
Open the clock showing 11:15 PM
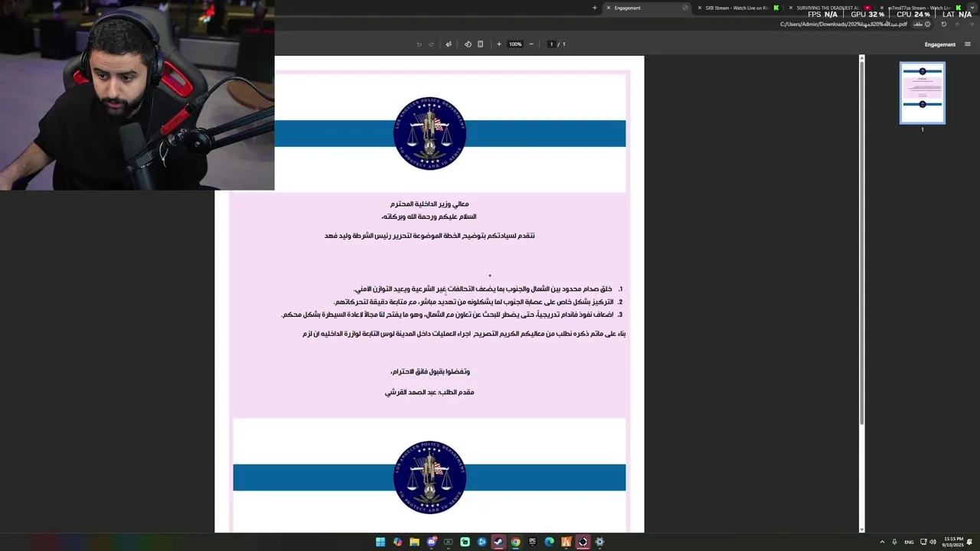[x=954, y=542]
